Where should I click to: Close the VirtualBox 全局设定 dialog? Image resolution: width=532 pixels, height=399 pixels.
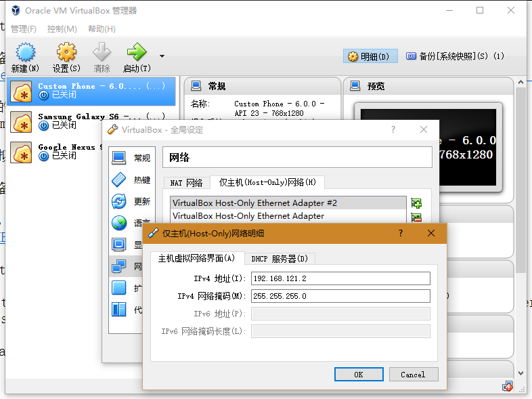point(424,129)
